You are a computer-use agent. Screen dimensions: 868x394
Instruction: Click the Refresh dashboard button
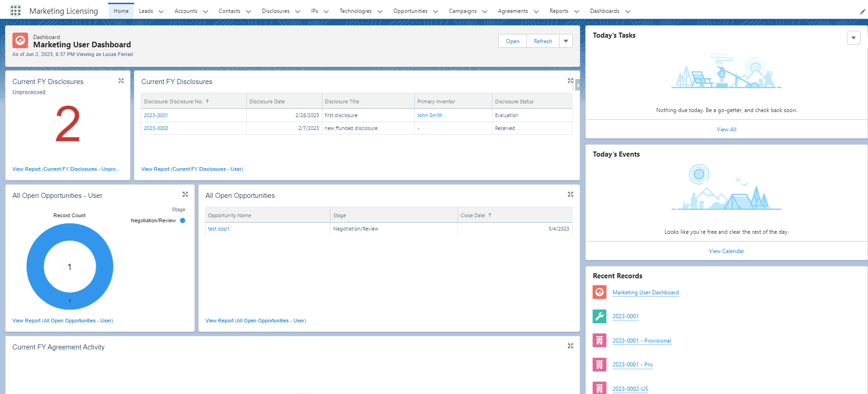point(543,41)
